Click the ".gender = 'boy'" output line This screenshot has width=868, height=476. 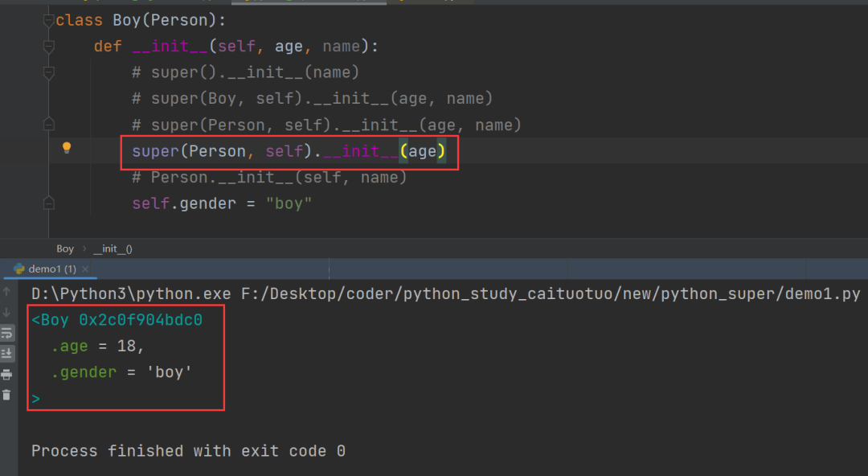tap(121, 372)
